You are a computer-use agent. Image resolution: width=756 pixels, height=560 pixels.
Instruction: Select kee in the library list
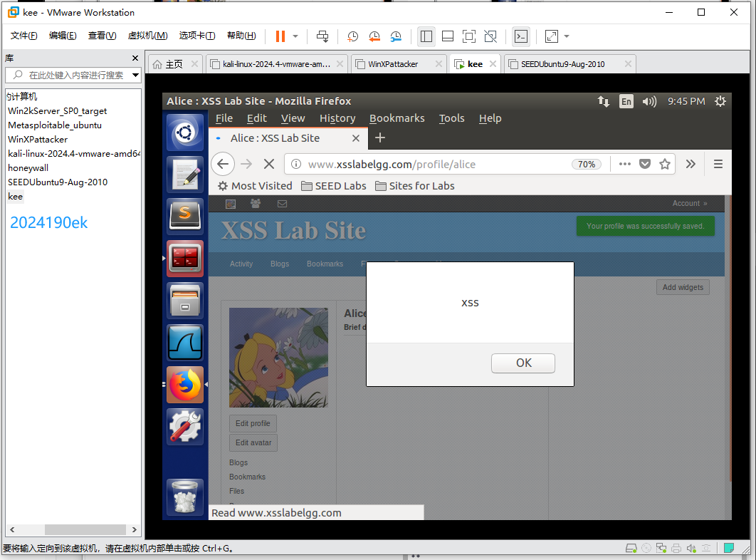[15, 197]
